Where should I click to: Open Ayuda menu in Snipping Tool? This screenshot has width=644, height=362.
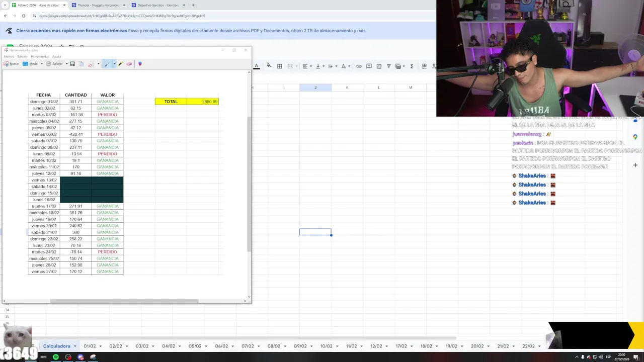[56, 56]
